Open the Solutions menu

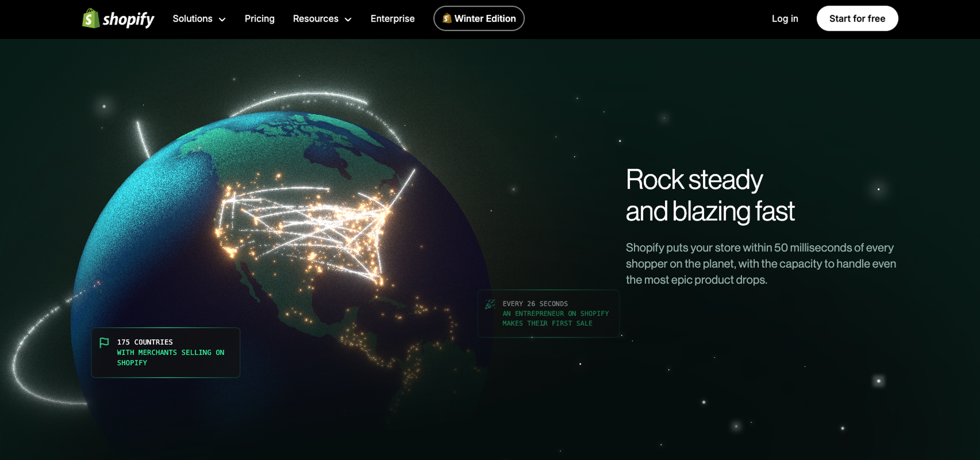[192, 19]
